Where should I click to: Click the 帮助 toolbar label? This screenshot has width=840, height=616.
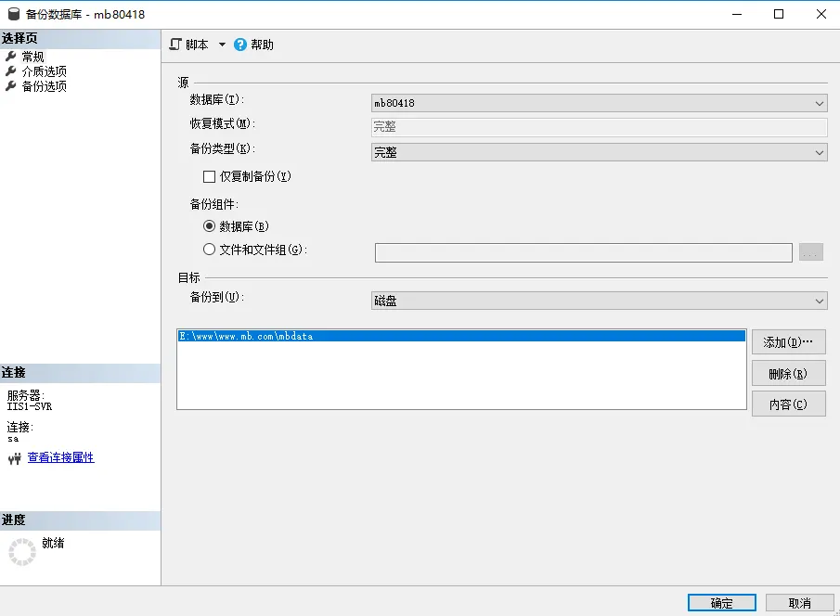point(262,45)
